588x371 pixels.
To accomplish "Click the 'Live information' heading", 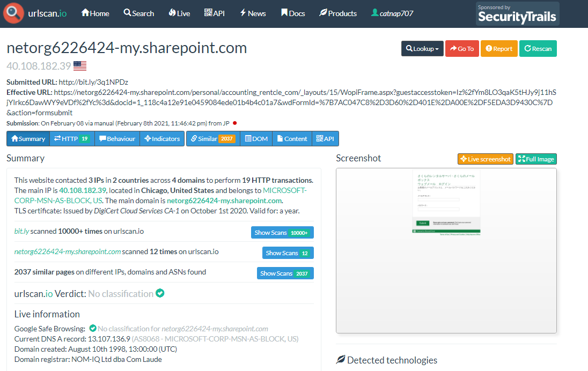I will (47, 314).
